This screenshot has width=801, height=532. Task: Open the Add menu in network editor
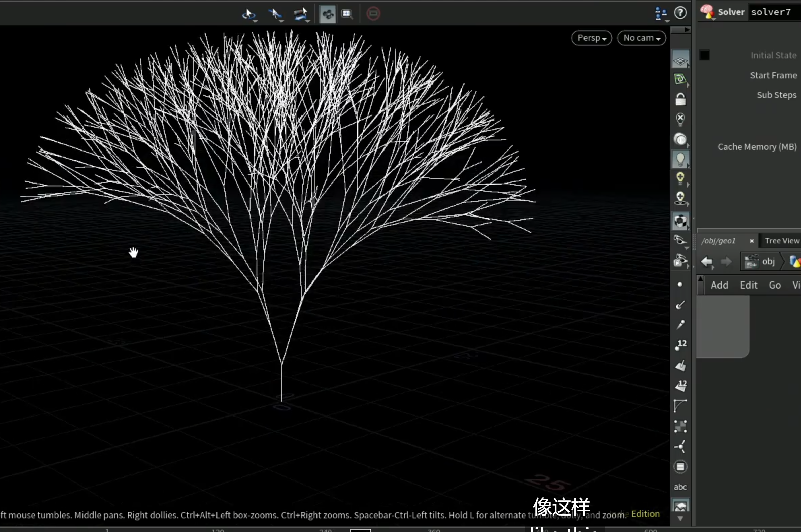coord(719,285)
